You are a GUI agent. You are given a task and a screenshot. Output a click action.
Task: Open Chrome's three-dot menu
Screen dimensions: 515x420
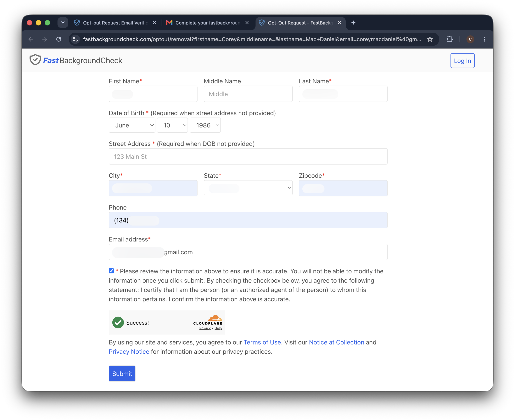[x=484, y=39]
